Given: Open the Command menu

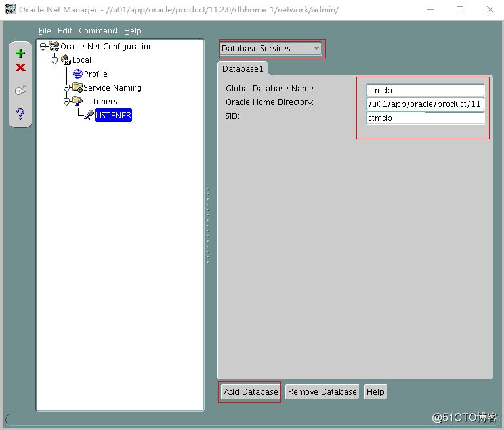Looking at the screenshot, I should pos(98,31).
